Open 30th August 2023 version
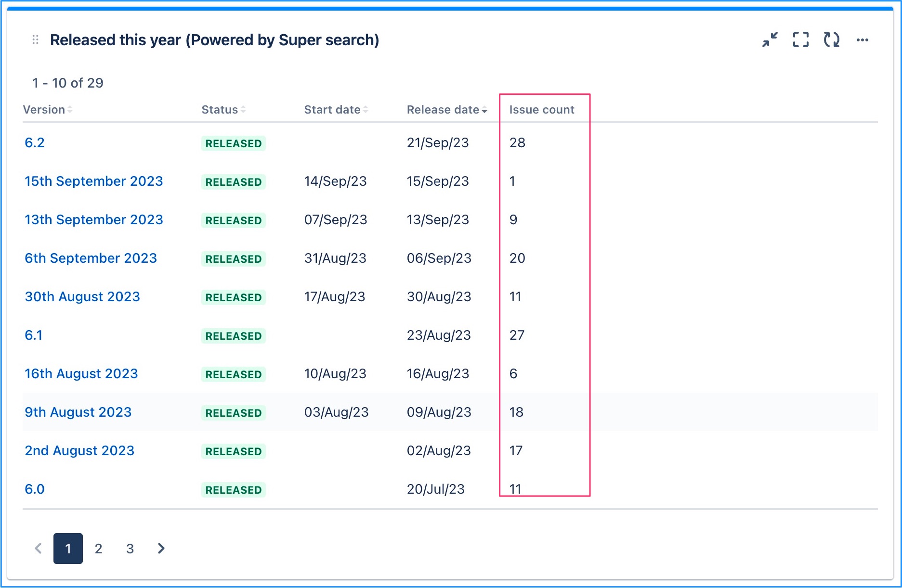Image resolution: width=902 pixels, height=588 pixels. tap(82, 297)
